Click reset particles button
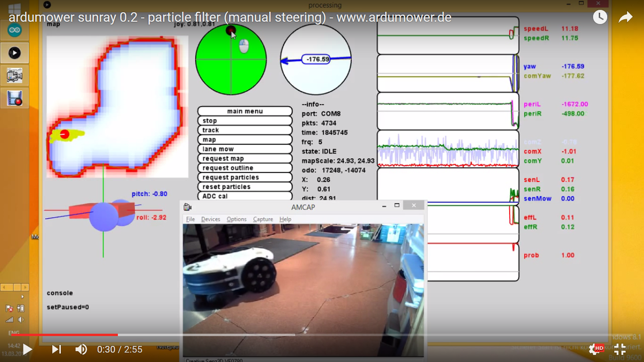 coord(245,187)
